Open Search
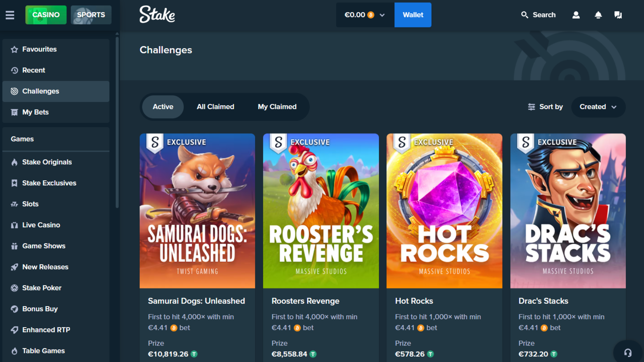 click(538, 15)
